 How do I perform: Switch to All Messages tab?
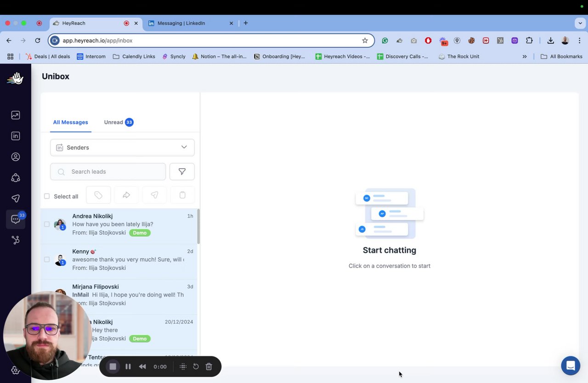click(70, 122)
